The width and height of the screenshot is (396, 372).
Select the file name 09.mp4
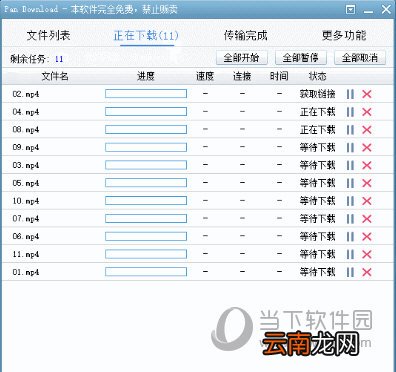(26, 147)
